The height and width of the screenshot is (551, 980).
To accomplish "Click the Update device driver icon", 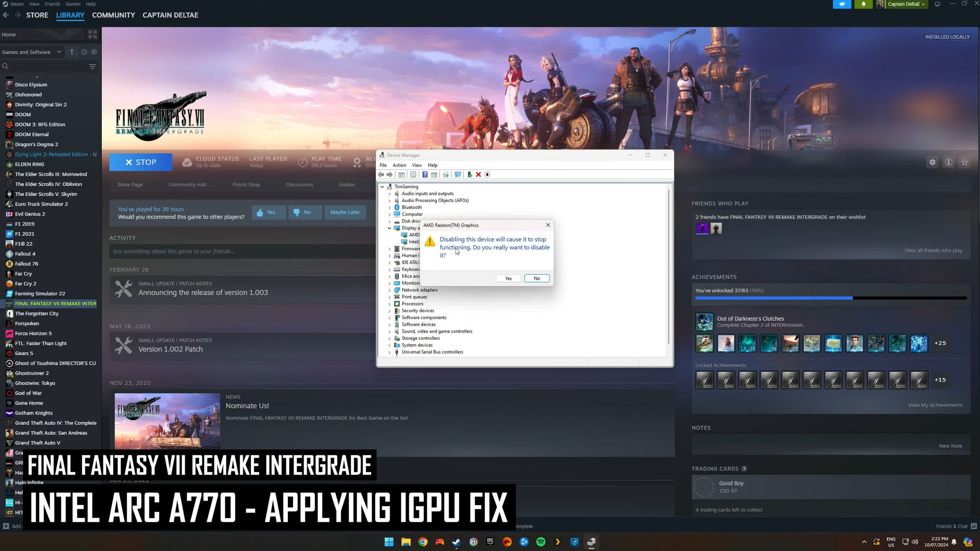I will coord(470,174).
